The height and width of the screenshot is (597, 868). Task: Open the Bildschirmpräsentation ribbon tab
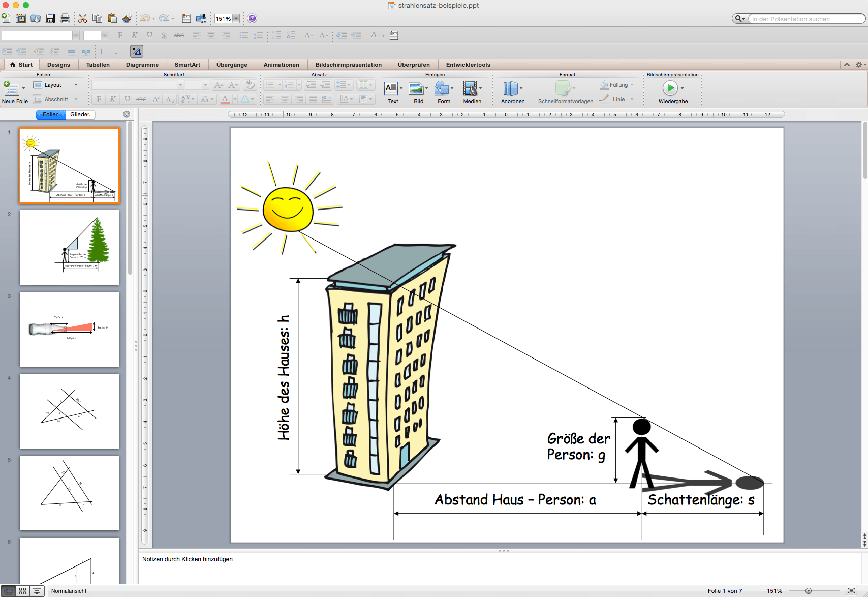point(349,65)
